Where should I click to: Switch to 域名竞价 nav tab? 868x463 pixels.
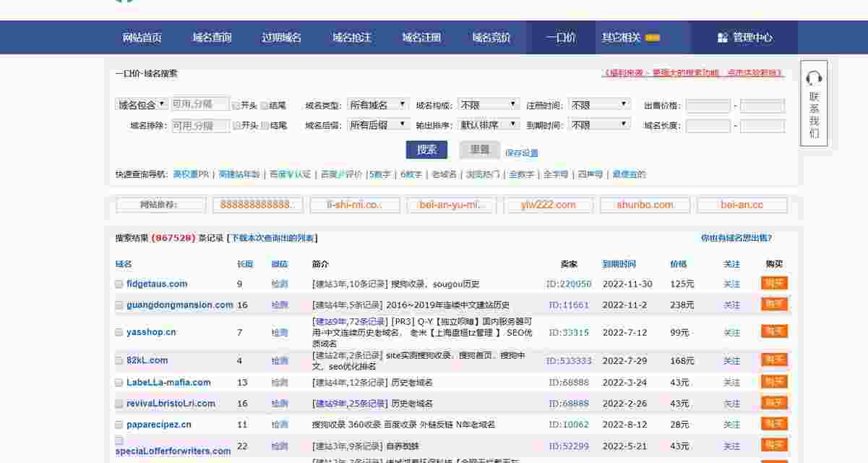click(491, 38)
